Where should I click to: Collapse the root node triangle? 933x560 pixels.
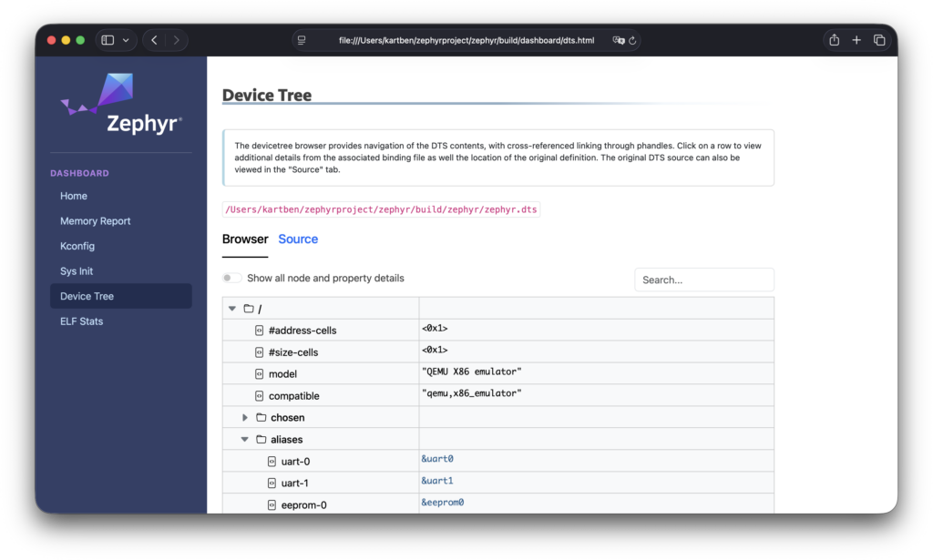(x=232, y=309)
